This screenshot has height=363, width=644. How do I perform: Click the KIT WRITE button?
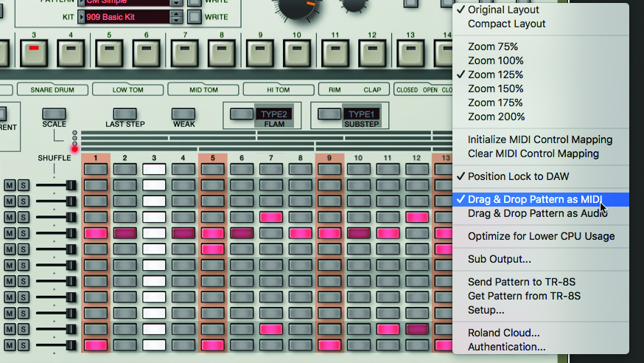coord(195,17)
